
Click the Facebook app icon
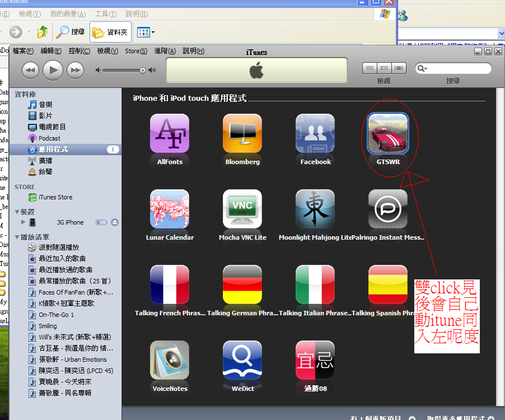(315, 133)
